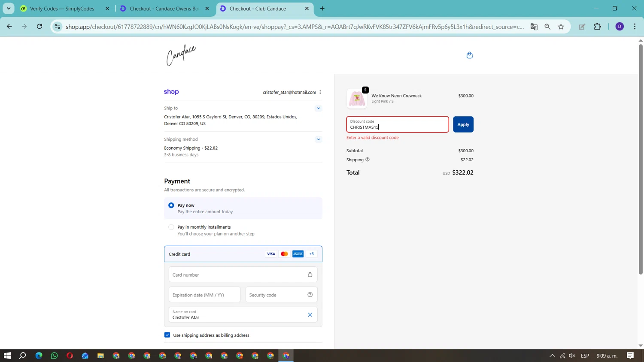Screen dimensions: 644x362
Task: Switch to Verify Codes — SimplyCodes tab
Action: [x=62, y=9]
